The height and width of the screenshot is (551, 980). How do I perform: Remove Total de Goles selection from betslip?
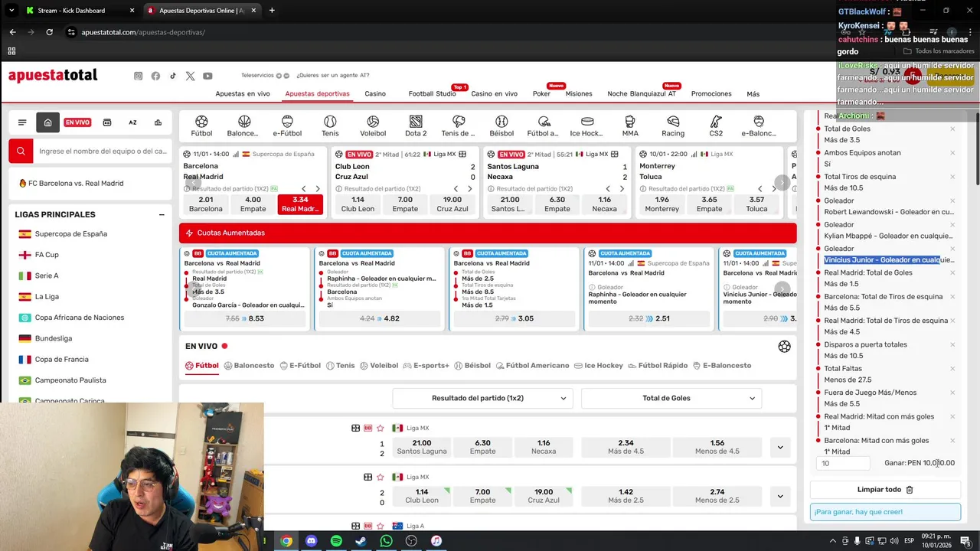952,129
